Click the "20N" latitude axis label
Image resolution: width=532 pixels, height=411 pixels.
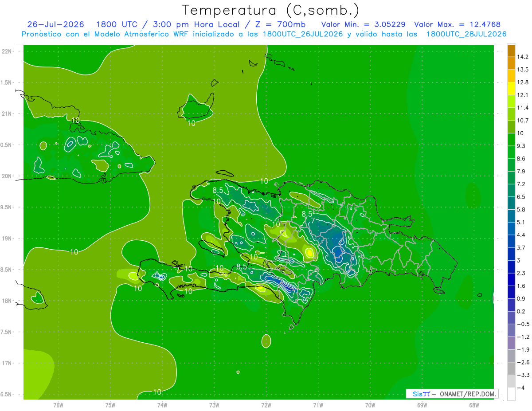pos(7,176)
